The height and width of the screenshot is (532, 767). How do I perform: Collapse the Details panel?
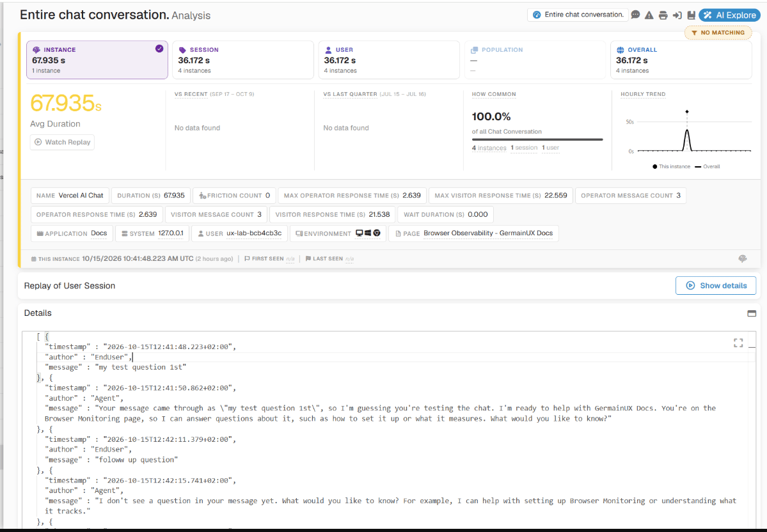(752, 313)
